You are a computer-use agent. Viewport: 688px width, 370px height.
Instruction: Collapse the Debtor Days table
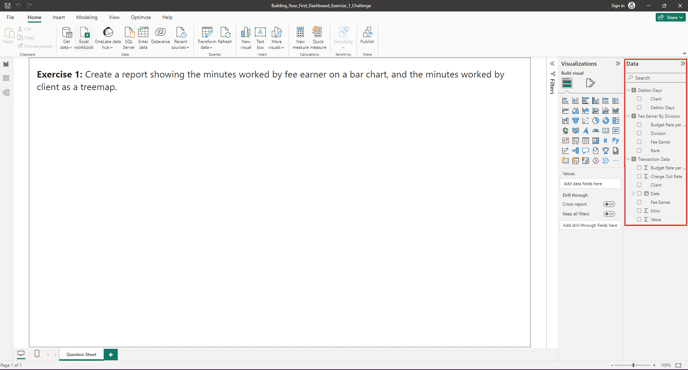[628, 90]
